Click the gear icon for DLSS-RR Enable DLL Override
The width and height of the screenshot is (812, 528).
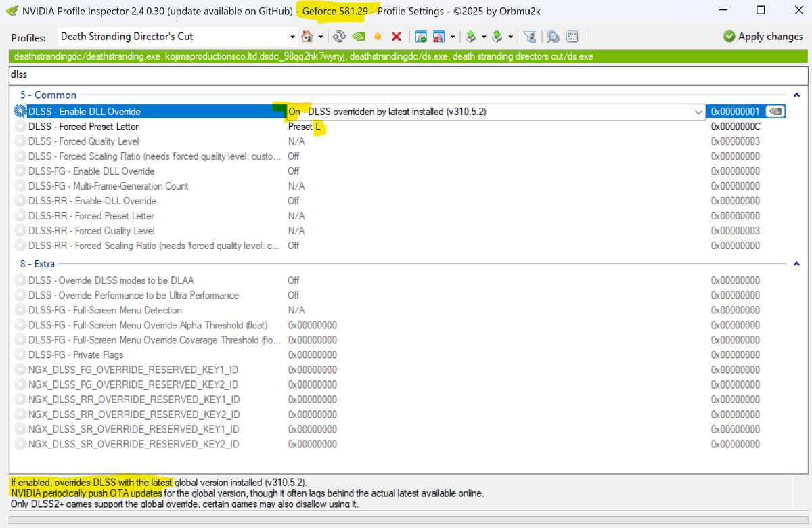click(x=20, y=201)
